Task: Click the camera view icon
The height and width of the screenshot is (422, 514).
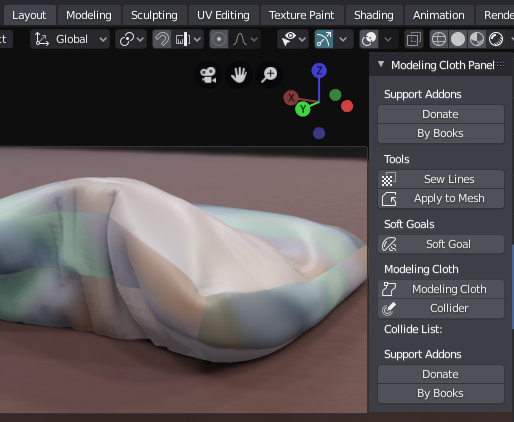Action: (x=208, y=75)
